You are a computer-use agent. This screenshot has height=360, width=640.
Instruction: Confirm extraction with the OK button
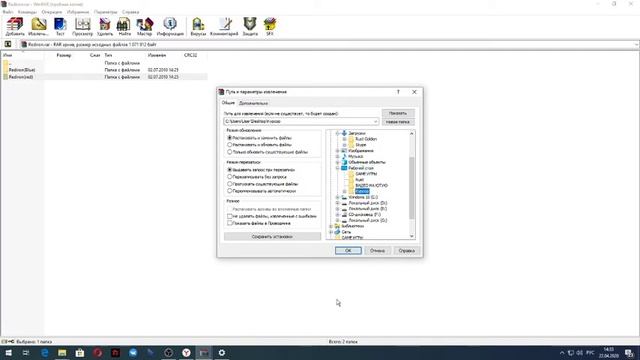(x=348, y=250)
